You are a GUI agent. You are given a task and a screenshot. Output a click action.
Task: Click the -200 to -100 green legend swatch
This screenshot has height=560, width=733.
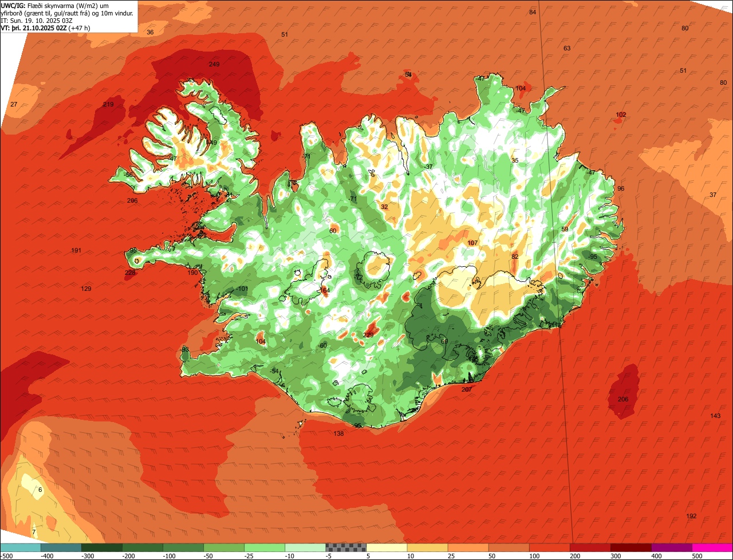coord(143,547)
